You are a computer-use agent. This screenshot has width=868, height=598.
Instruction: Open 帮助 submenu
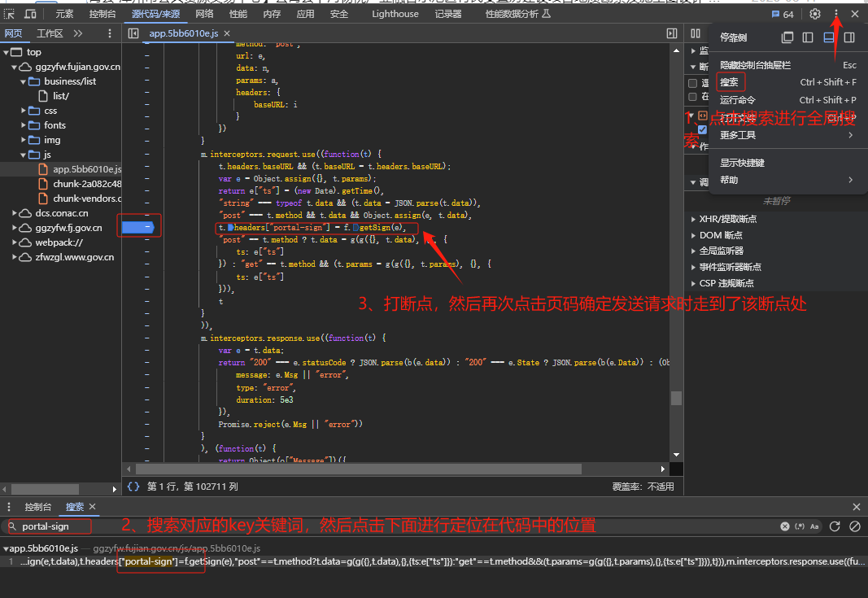pyautogui.click(x=788, y=180)
